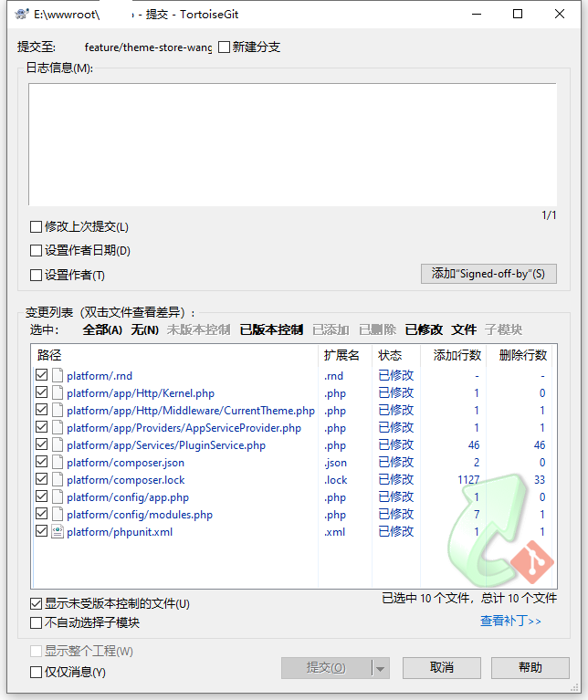The width and height of the screenshot is (588, 700).
Task: Click the .json extension cell
Action: pyautogui.click(x=335, y=463)
